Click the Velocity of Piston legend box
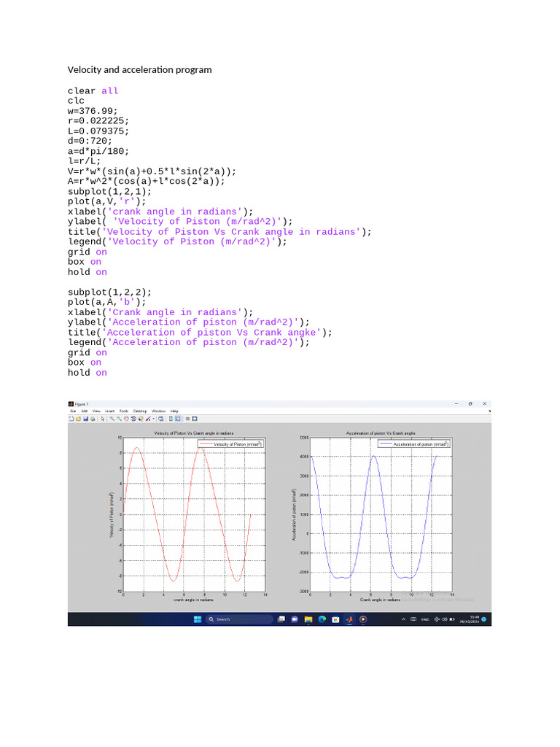The width and height of the screenshot is (560, 747). pyautogui.click(x=230, y=444)
